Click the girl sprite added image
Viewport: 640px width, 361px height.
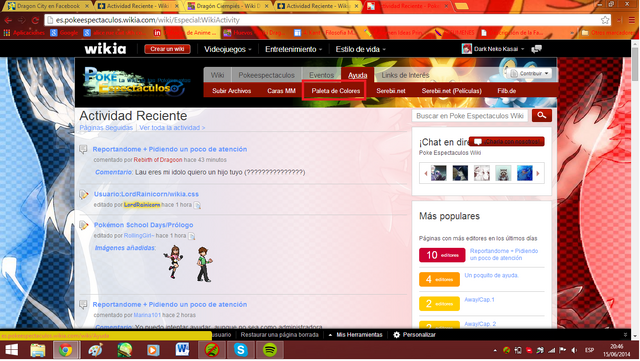click(173, 263)
